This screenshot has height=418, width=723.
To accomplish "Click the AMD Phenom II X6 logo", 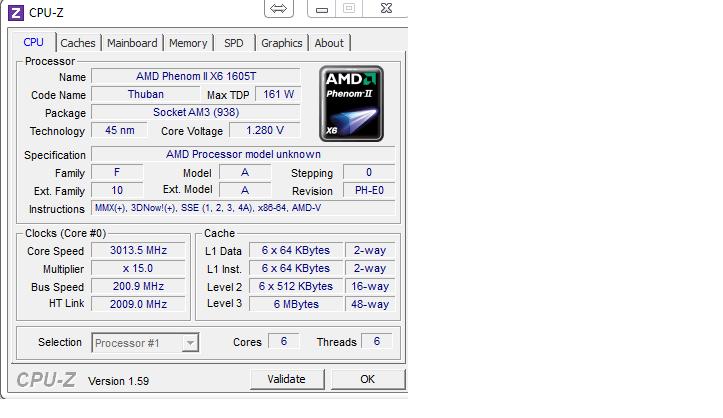I will (352, 104).
